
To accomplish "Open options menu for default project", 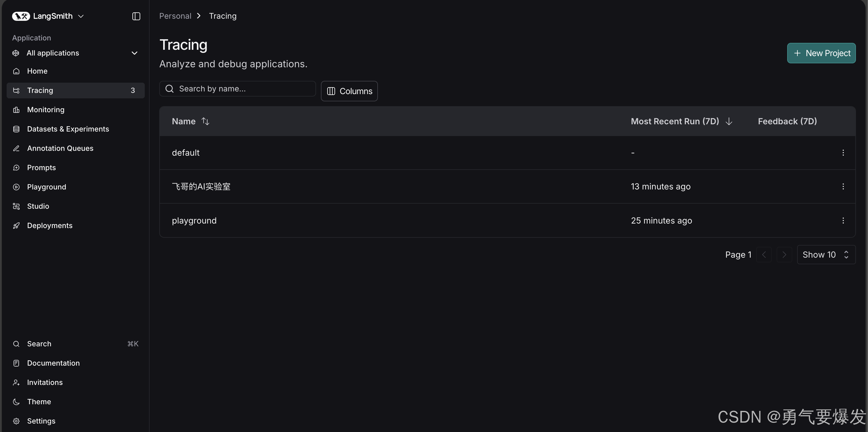I will pos(843,153).
